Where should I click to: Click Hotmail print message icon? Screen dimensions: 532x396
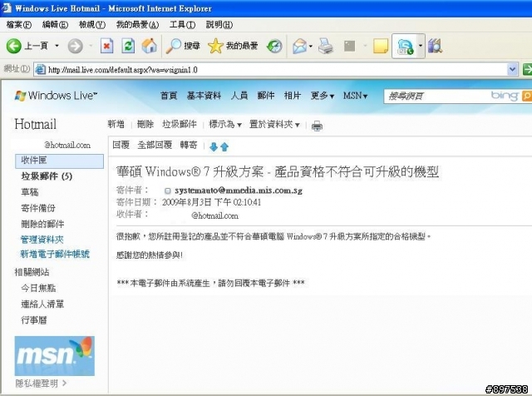tap(317, 126)
